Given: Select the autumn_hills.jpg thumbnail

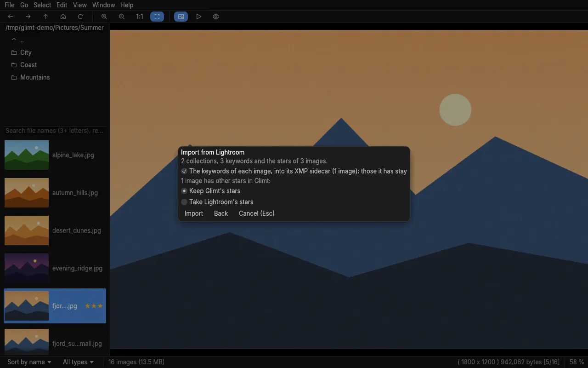Looking at the screenshot, I should click(27, 193).
